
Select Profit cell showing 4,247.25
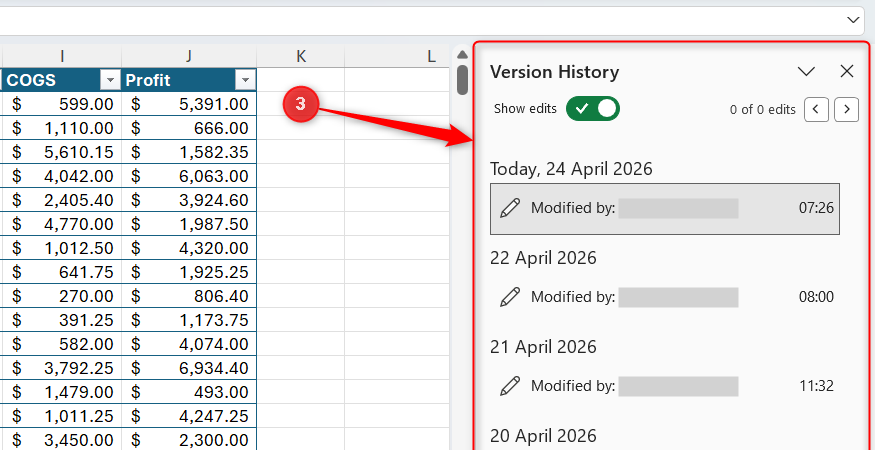click(189, 416)
